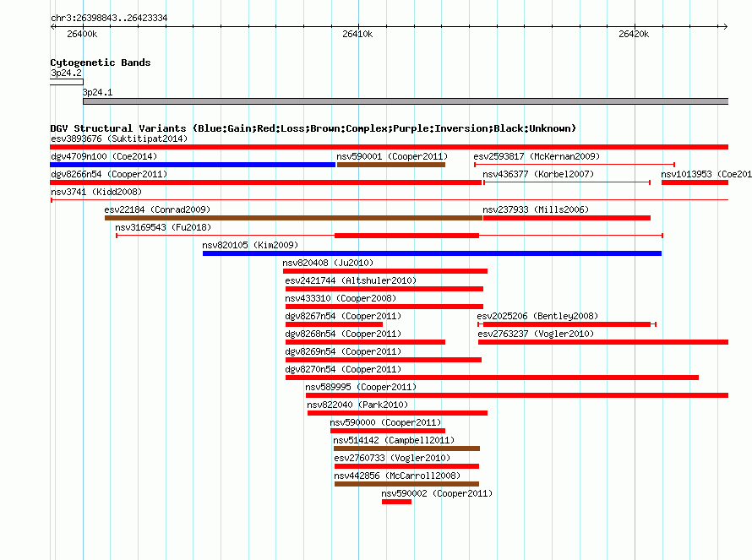Click the red bar under the esv2421744 label
This screenshot has width=752, height=560.
pyautogui.click(x=384, y=289)
